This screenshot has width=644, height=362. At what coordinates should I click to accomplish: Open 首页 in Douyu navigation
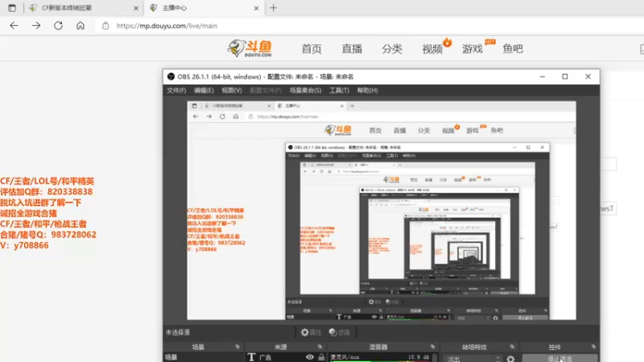(312, 49)
